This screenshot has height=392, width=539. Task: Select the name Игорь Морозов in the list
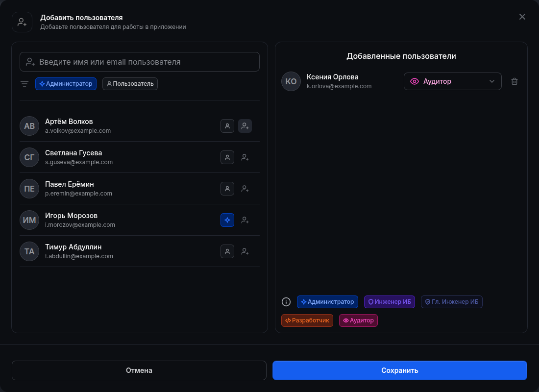pyautogui.click(x=71, y=216)
